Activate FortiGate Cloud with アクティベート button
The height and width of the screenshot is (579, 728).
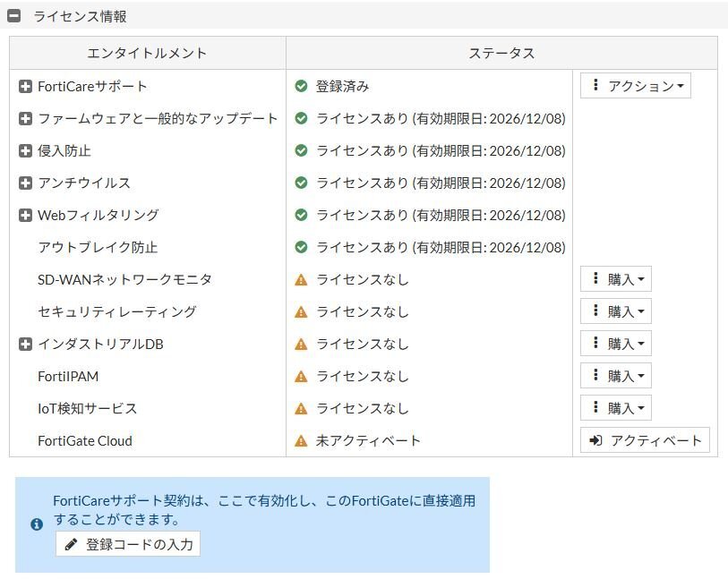point(644,440)
